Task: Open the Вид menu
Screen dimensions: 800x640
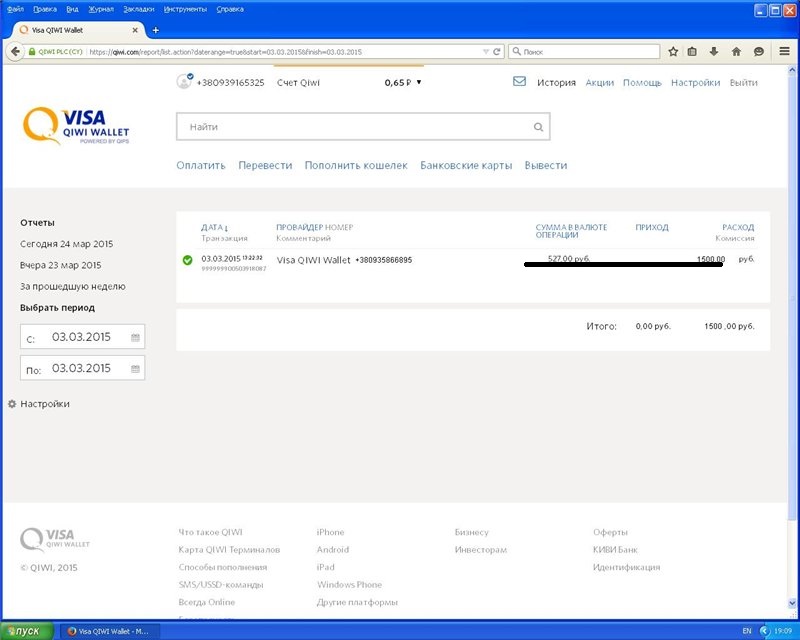Action: [72, 9]
